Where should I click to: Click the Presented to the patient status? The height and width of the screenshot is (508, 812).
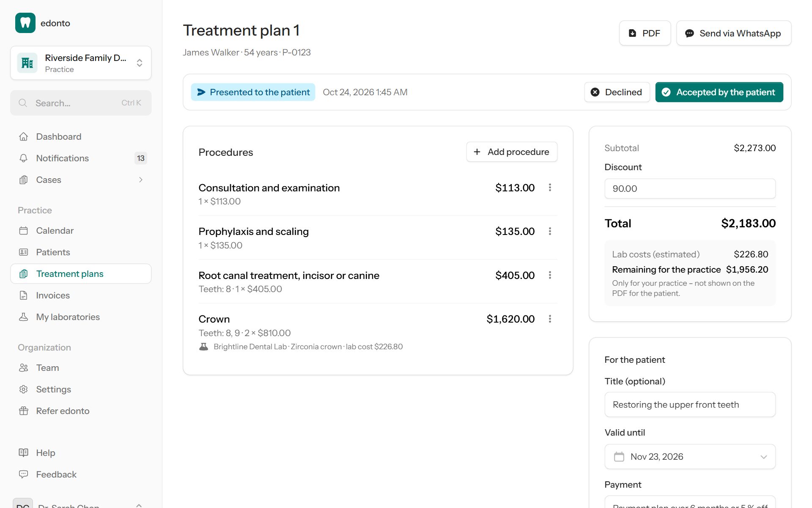point(253,92)
